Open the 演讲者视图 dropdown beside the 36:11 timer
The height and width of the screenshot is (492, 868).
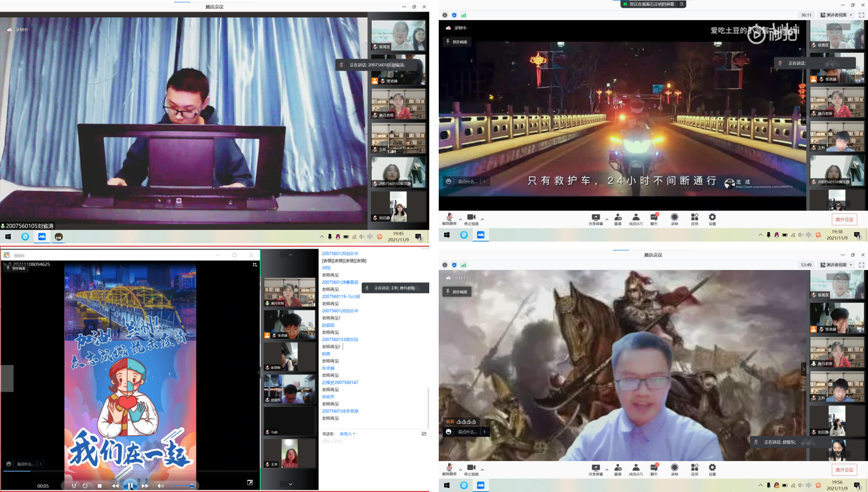tap(837, 15)
